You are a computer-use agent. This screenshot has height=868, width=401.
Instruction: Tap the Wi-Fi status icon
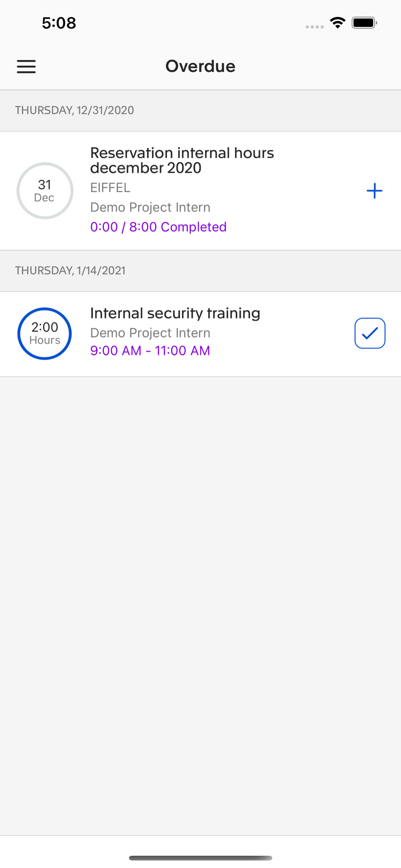[337, 23]
